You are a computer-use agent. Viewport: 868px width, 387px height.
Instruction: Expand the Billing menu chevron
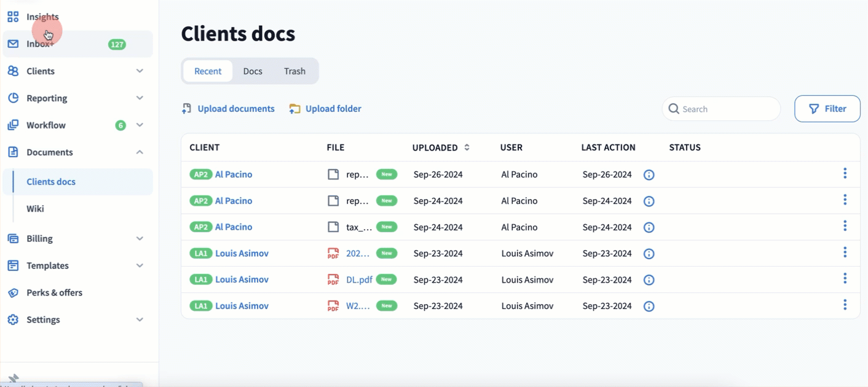coord(140,238)
